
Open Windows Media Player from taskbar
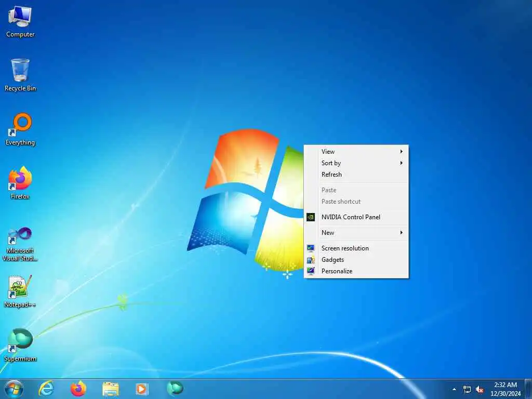pos(142,389)
